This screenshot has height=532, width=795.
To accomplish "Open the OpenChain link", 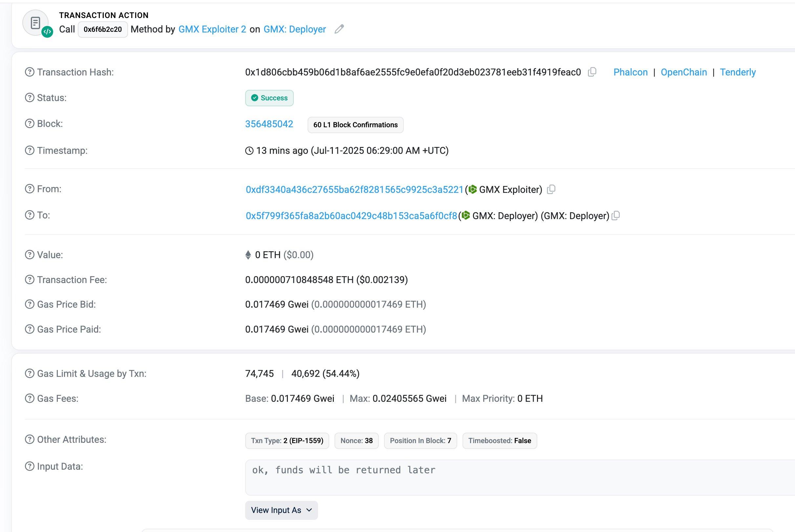I will pos(684,72).
